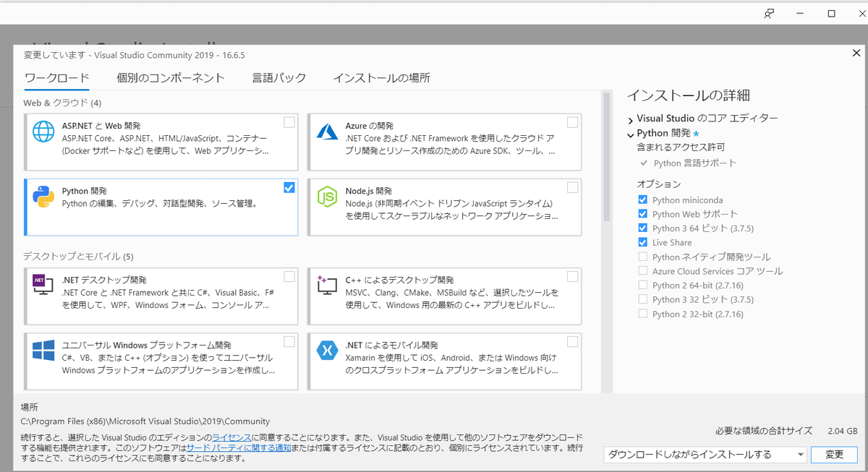868x472 pixels.
Task: Click the C++ desktop development monitor icon
Action: pos(328,285)
